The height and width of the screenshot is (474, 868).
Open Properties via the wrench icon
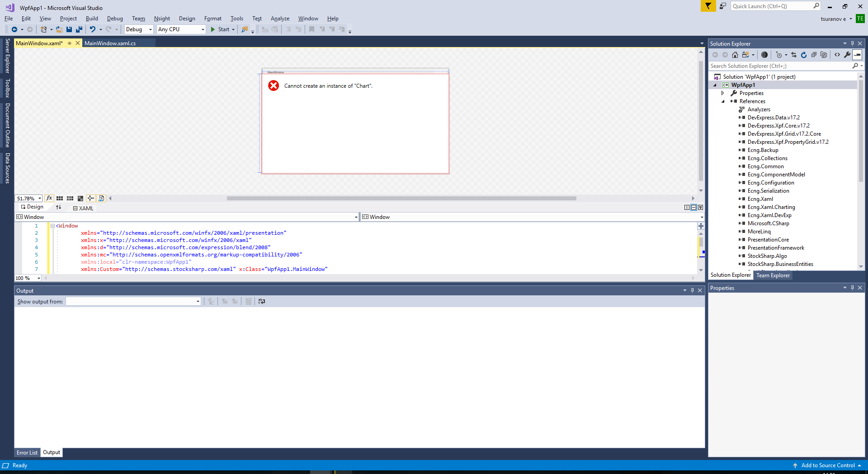tap(847, 55)
